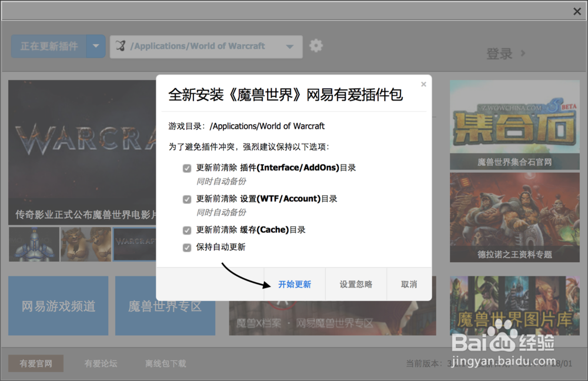Click the dialog title 全新安装《魔兽世界》网易有爱插件包
The width and height of the screenshot is (588, 381).
(x=285, y=95)
